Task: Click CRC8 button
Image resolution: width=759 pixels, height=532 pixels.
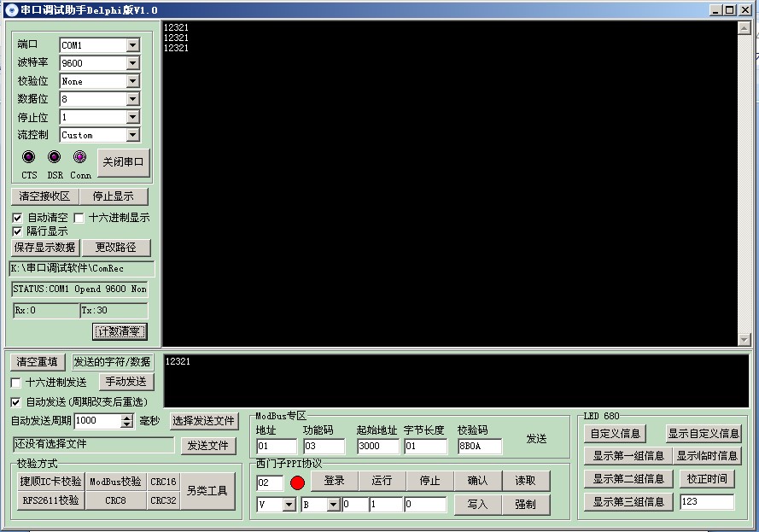Action: tap(116, 500)
